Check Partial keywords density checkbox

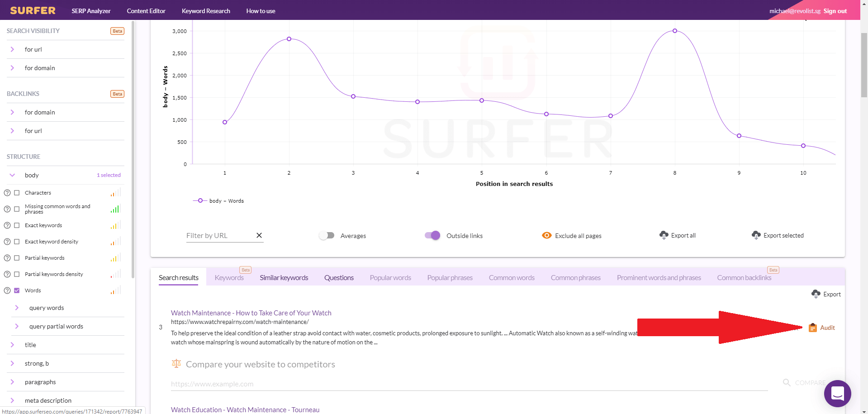(17, 274)
